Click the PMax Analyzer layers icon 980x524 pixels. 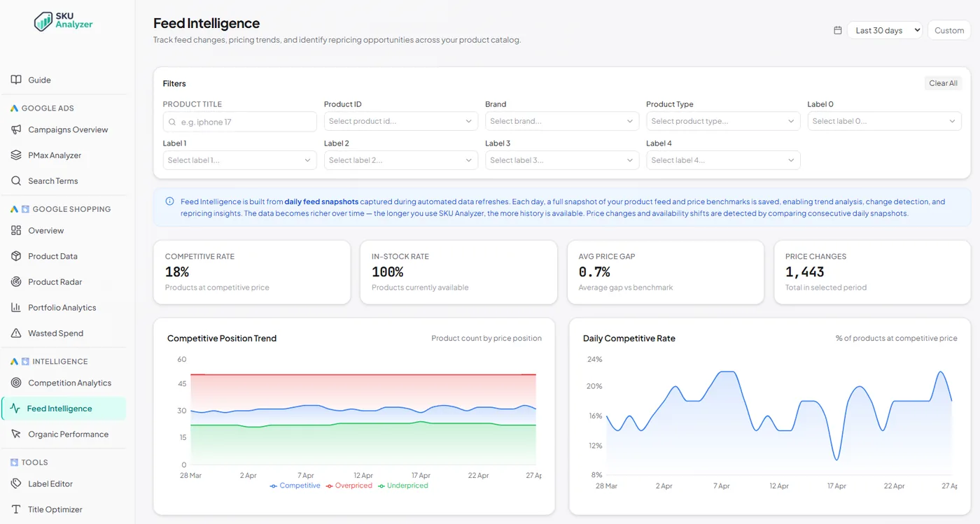[x=16, y=155]
